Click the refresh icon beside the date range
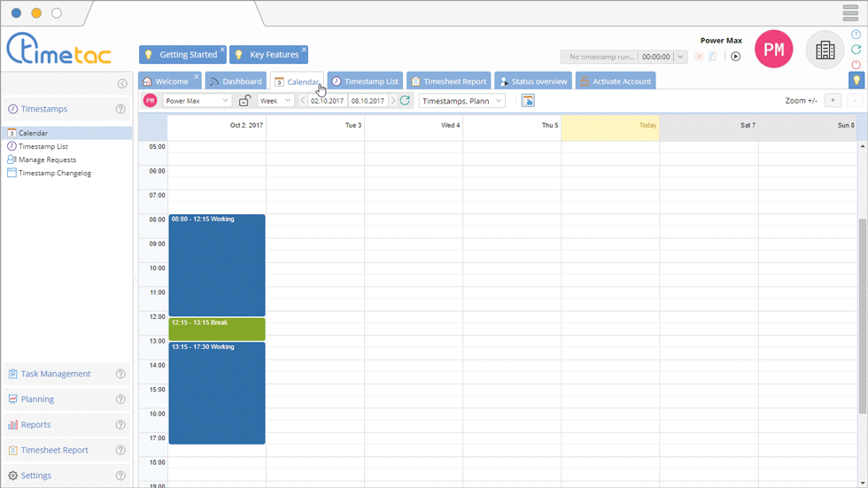 [406, 101]
